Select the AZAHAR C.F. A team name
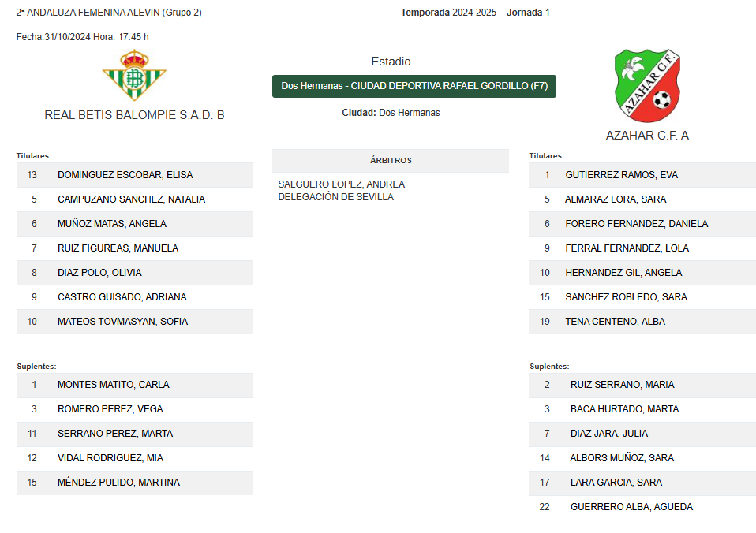Image resolution: width=756 pixels, height=533 pixels. click(x=647, y=136)
